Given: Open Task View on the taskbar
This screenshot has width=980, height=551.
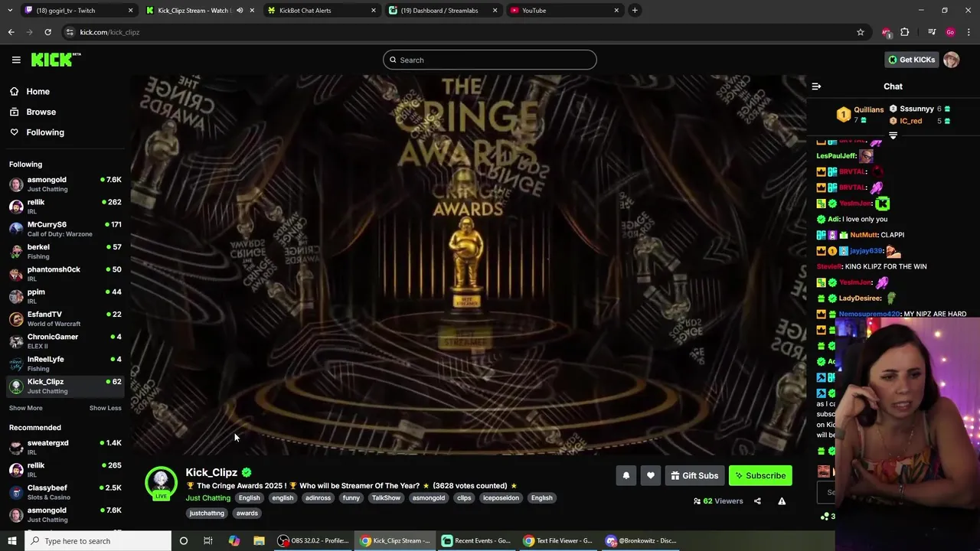Looking at the screenshot, I should pos(208,541).
